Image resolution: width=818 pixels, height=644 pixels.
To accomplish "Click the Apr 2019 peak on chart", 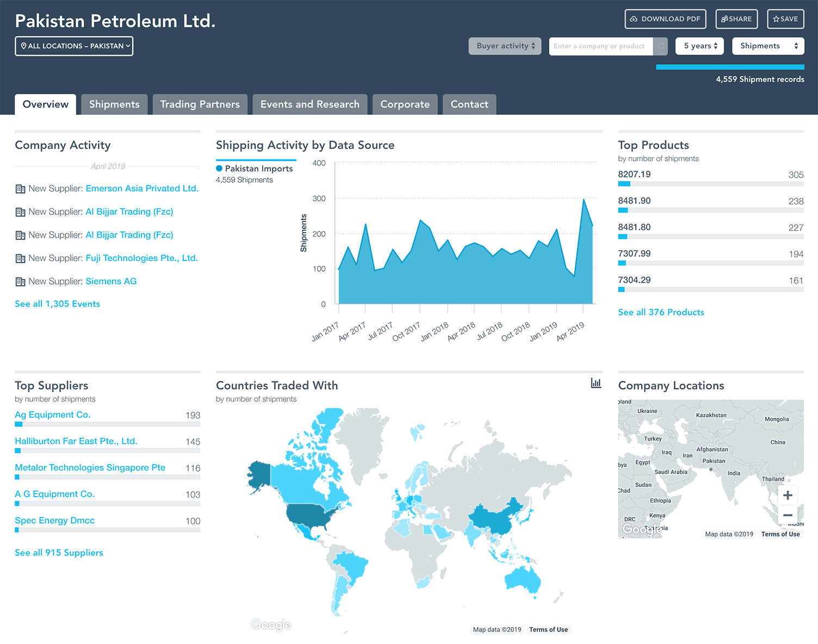I will (584, 200).
